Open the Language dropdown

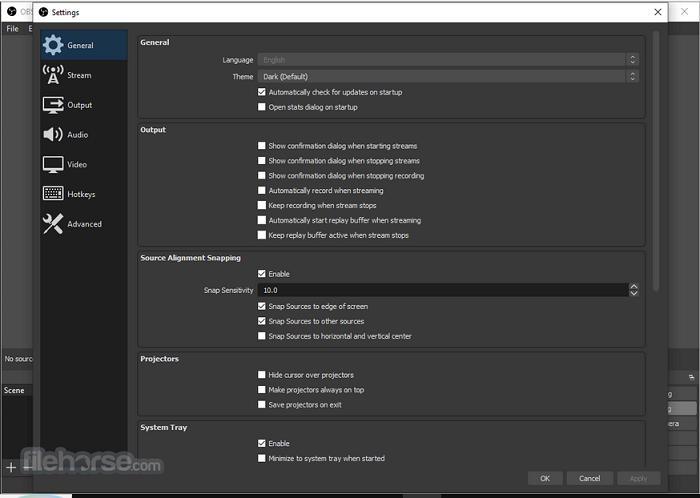[x=447, y=60]
